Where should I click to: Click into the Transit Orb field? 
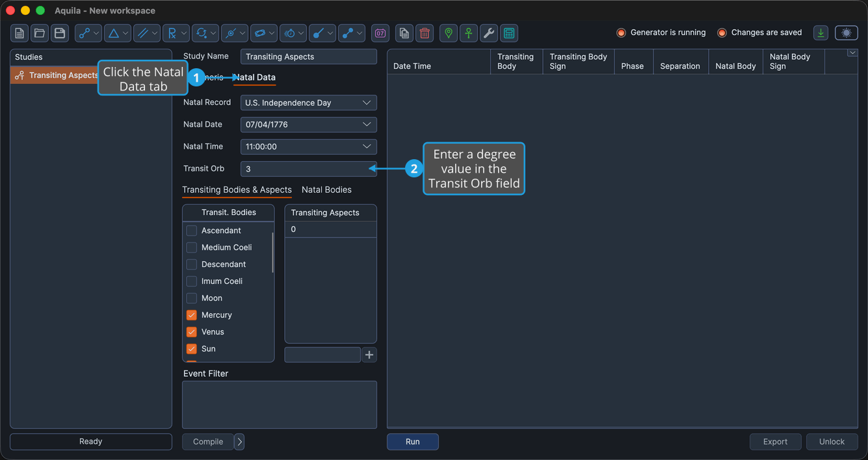309,169
